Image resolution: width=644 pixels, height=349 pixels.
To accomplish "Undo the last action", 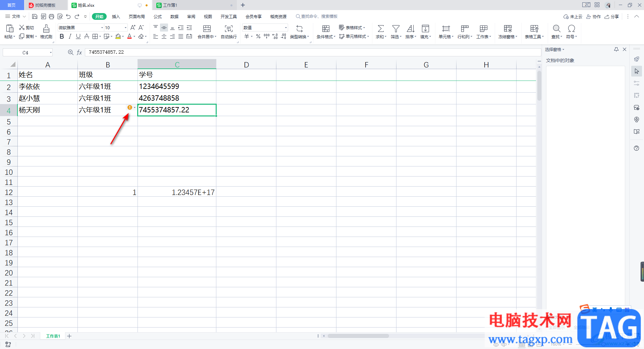I will [x=68, y=16].
